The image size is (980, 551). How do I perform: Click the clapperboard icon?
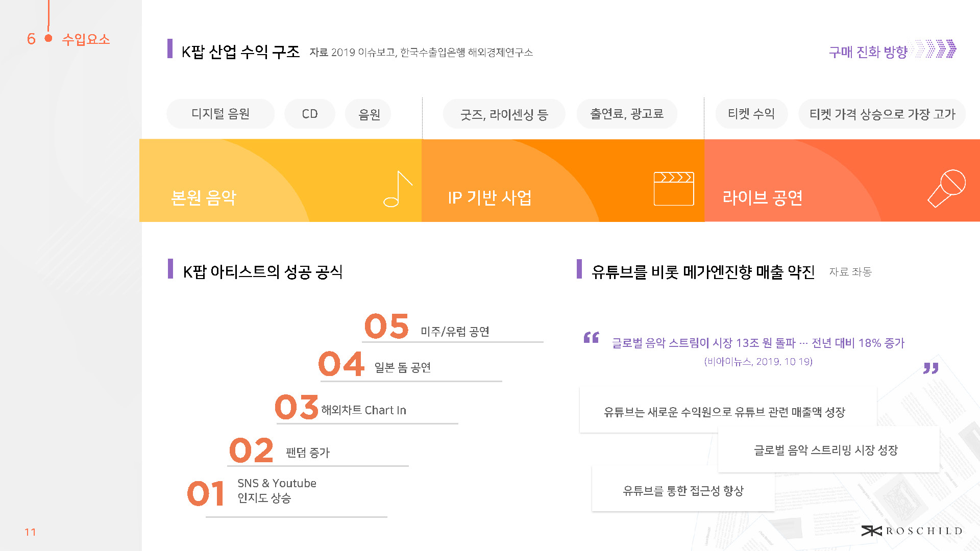[x=674, y=189]
